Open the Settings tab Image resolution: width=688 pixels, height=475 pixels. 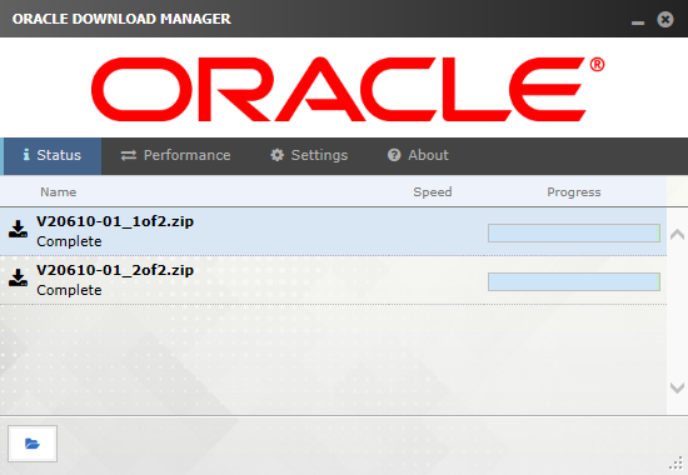309,156
